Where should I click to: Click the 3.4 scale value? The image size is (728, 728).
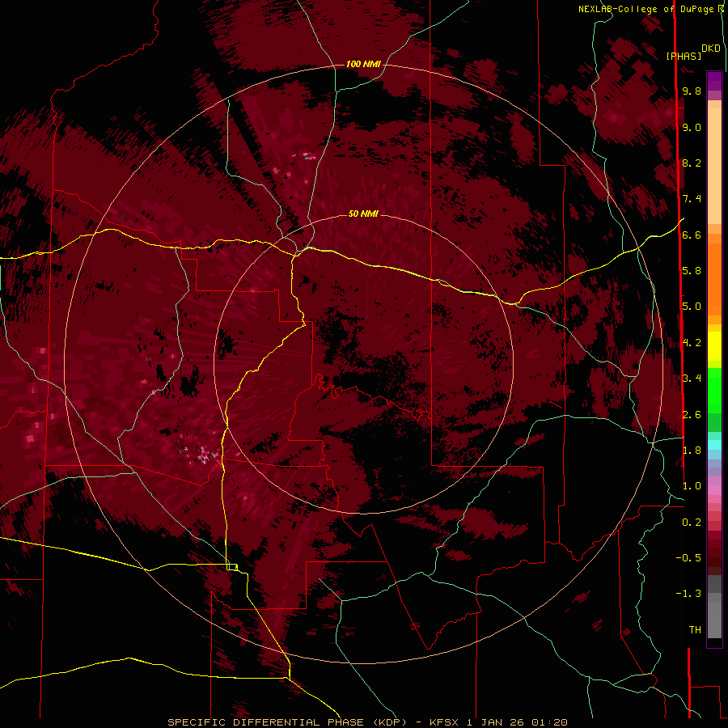point(692,379)
